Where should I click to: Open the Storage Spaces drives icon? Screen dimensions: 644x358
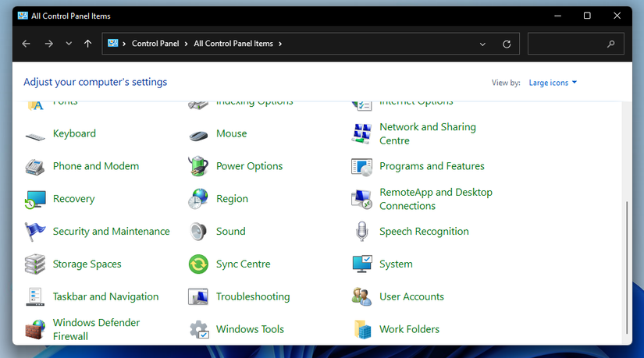(x=35, y=264)
